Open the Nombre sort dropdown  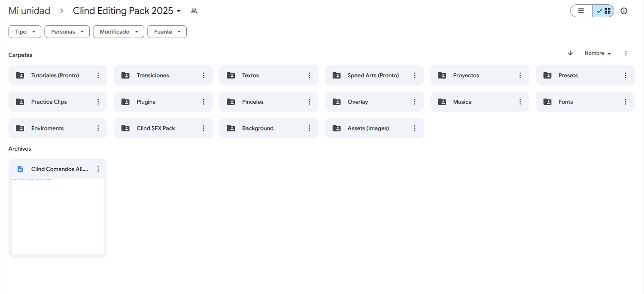598,53
